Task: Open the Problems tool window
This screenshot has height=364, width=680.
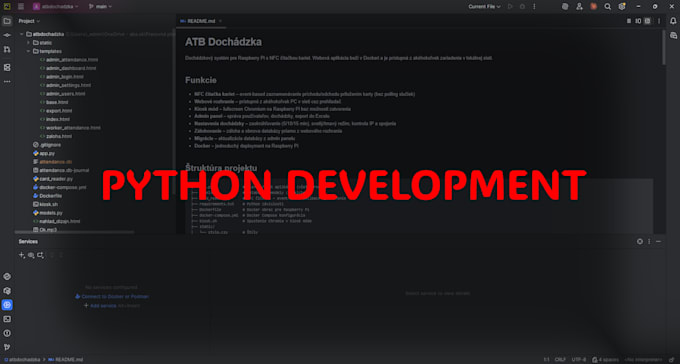Action: coord(7,333)
